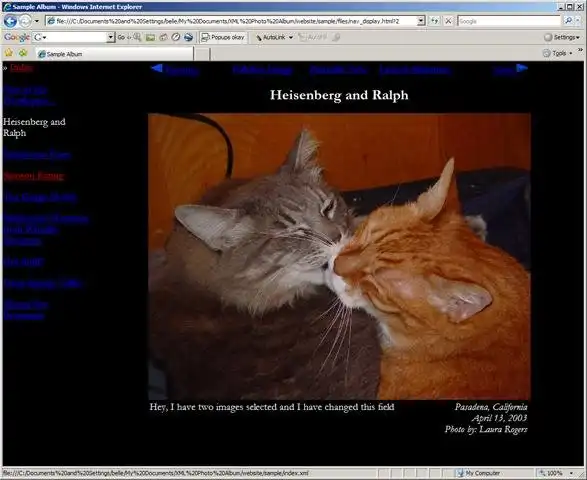Open the Google toolbar Settings menu
This screenshot has height=480, width=587.
(562, 37)
